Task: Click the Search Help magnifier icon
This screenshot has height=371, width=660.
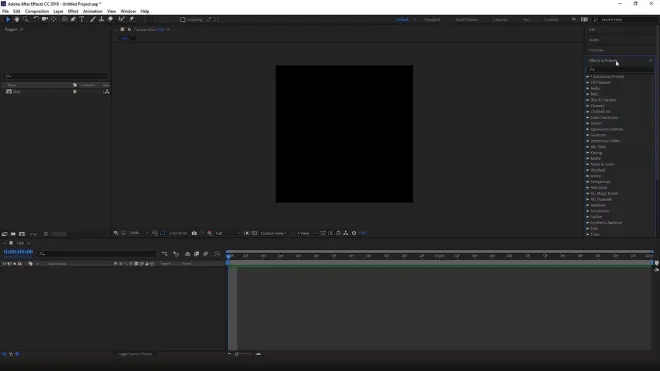Action: coord(596,20)
